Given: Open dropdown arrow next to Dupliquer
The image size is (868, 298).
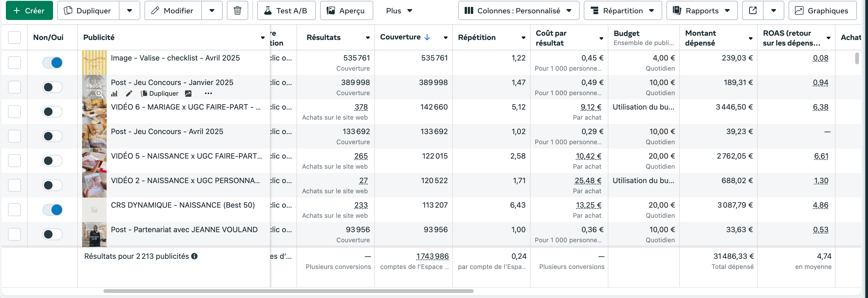Looking at the screenshot, I should point(129,11).
